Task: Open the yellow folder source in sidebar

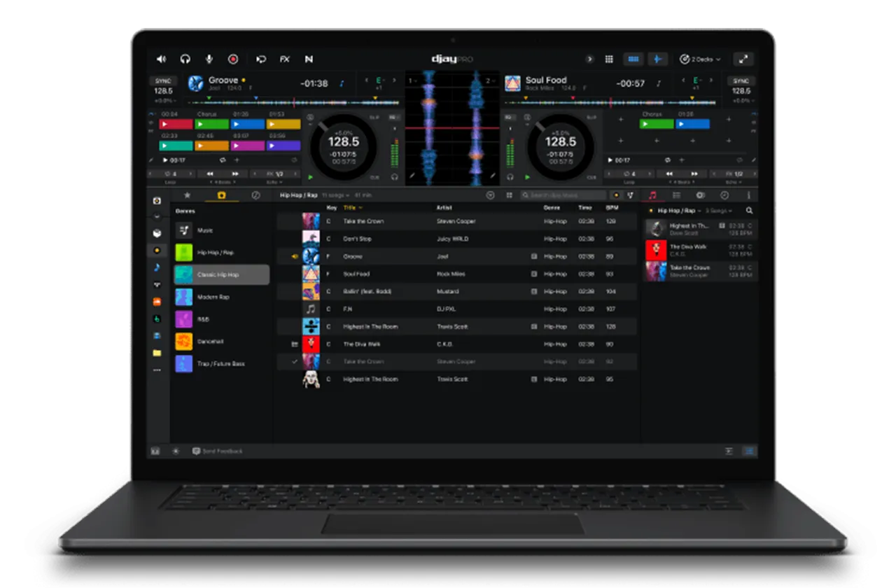Action: tap(157, 353)
